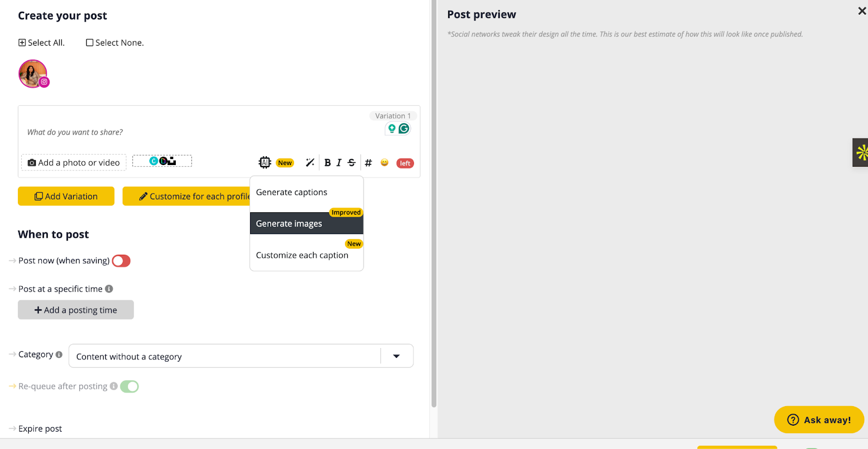Toggle Re-queue after posting switch
The height and width of the screenshot is (449, 868).
[x=129, y=387]
